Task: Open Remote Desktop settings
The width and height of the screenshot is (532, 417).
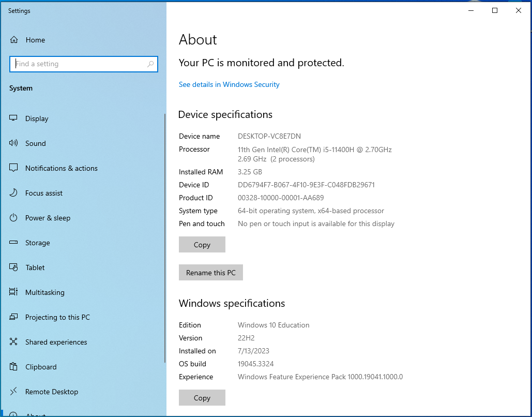Action: point(51,392)
